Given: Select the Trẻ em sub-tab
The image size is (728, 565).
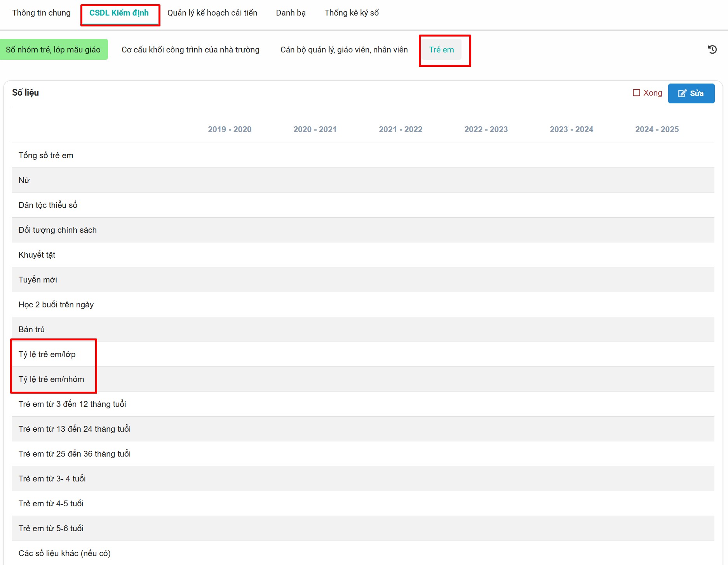Looking at the screenshot, I should pos(441,50).
